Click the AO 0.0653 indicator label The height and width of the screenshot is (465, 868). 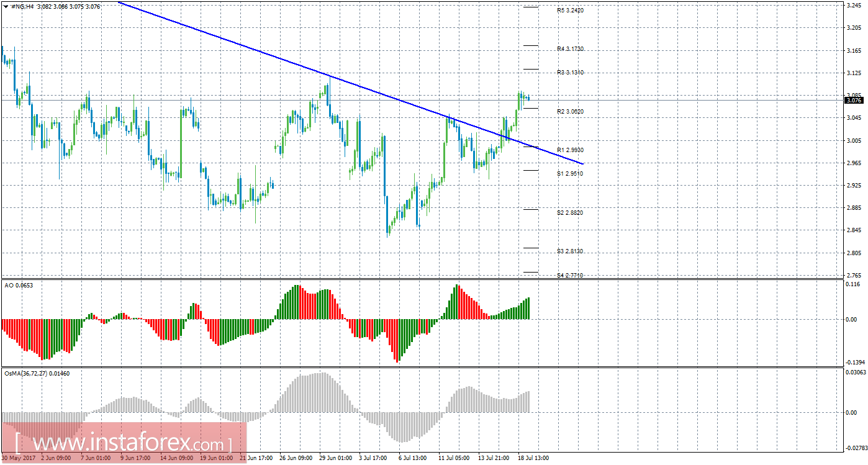click(x=18, y=284)
